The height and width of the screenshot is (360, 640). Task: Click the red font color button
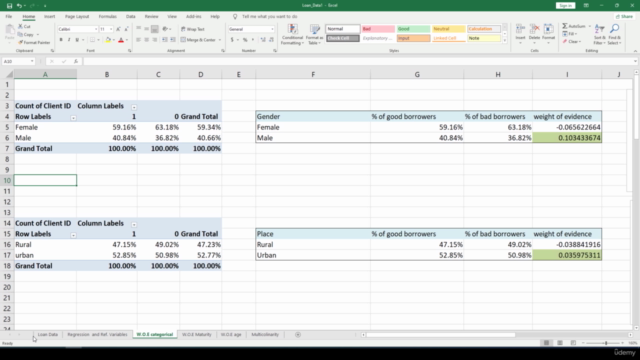click(x=121, y=40)
